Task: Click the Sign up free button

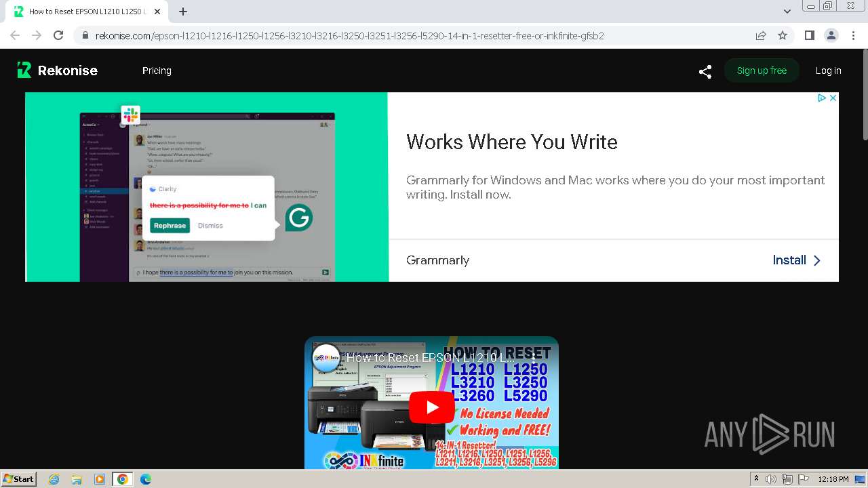Action: pos(762,70)
